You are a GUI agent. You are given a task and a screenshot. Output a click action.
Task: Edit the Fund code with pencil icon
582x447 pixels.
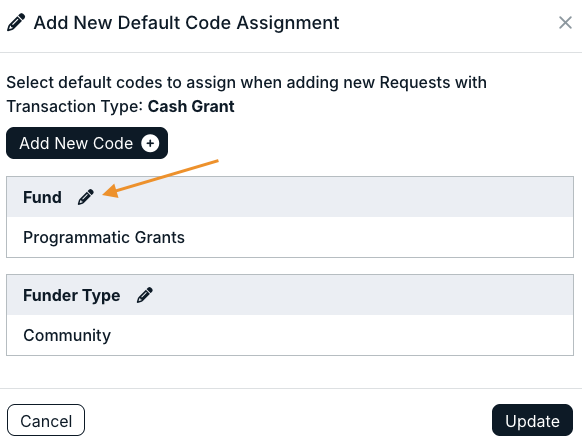[x=86, y=197]
